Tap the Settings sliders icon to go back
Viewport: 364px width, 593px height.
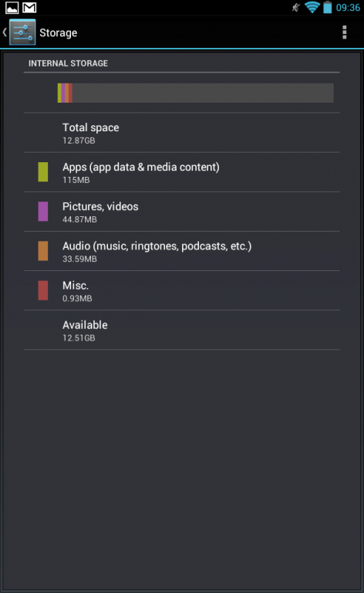tap(22, 32)
